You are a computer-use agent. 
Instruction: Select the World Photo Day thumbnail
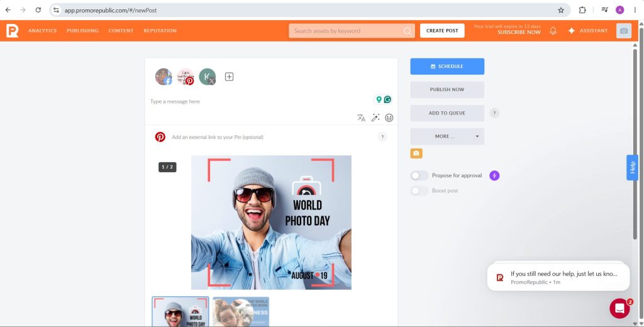(x=180, y=312)
